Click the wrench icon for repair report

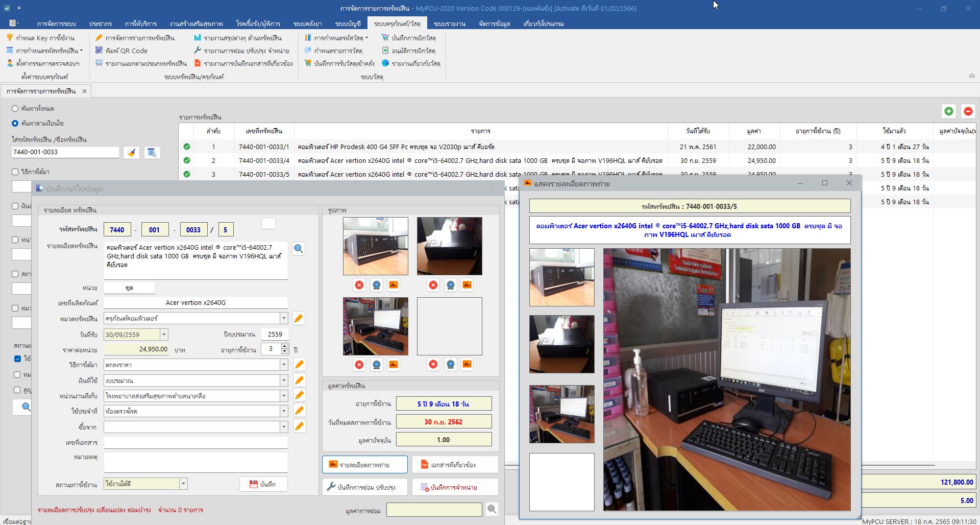click(198, 51)
